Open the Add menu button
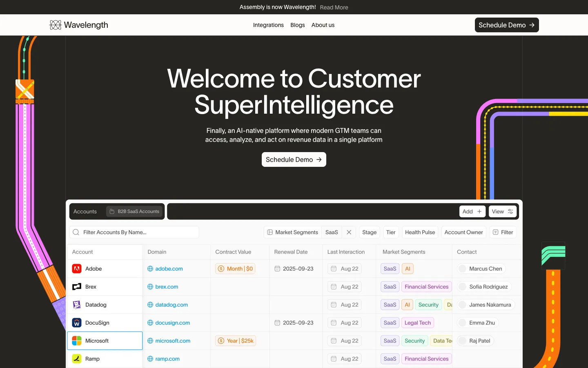Image resolution: width=588 pixels, height=368 pixels. pyautogui.click(x=472, y=211)
